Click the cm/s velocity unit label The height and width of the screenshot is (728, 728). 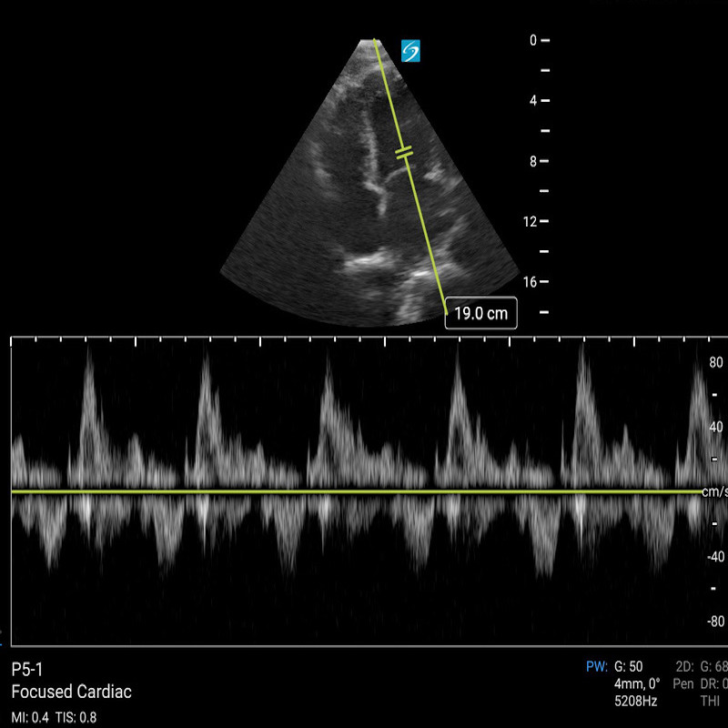tap(715, 491)
